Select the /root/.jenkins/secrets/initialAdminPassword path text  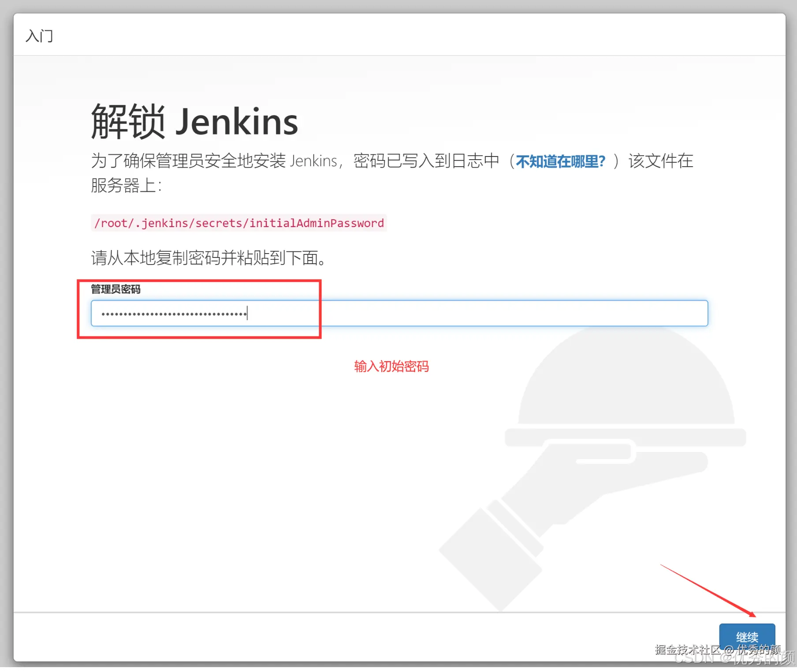238,223
